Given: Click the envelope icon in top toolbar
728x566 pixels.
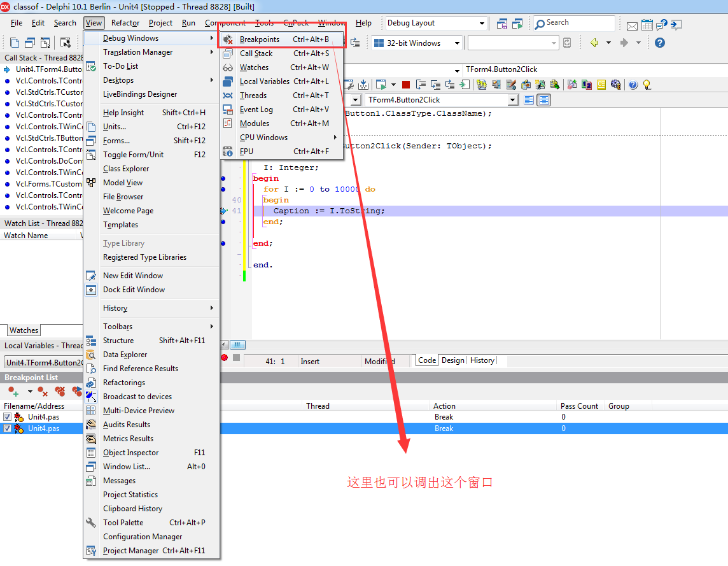Looking at the screenshot, I should (x=632, y=25).
